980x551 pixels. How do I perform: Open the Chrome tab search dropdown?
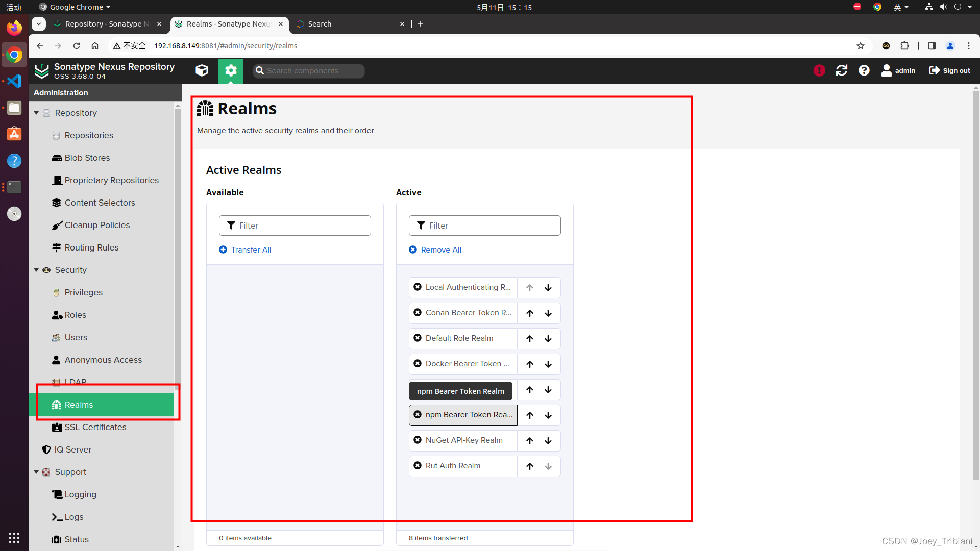click(39, 24)
